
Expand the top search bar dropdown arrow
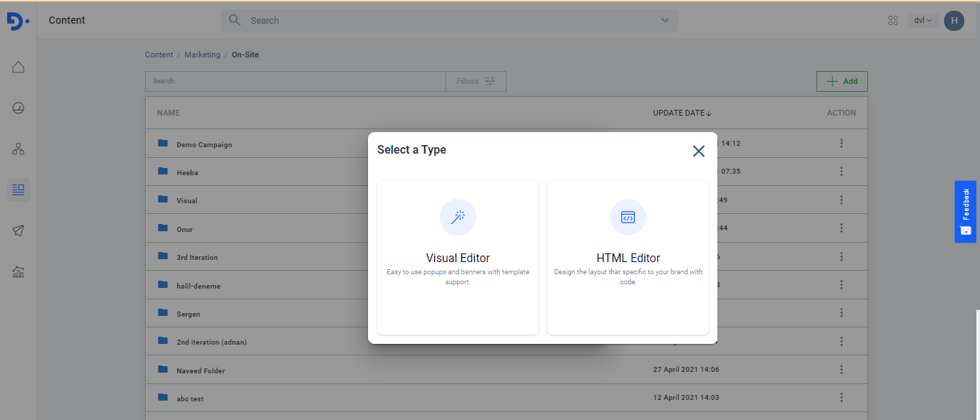pos(665,20)
